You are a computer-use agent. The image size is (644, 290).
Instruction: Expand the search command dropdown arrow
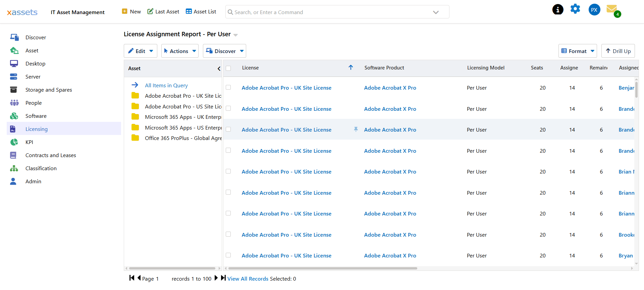click(436, 12)
